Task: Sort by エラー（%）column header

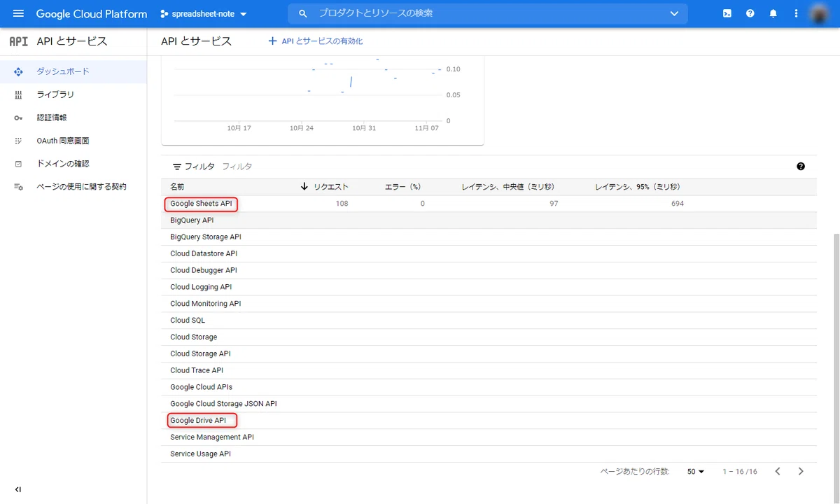Action: click(405, 187)
